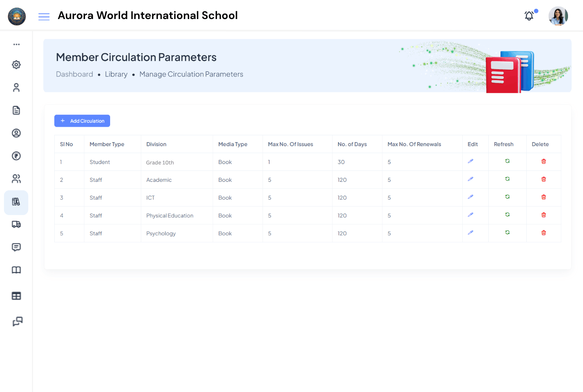Open the Settings gear in the sidebar
The image size is (583, 392).
pyautogui.click(x=16, y=64)
